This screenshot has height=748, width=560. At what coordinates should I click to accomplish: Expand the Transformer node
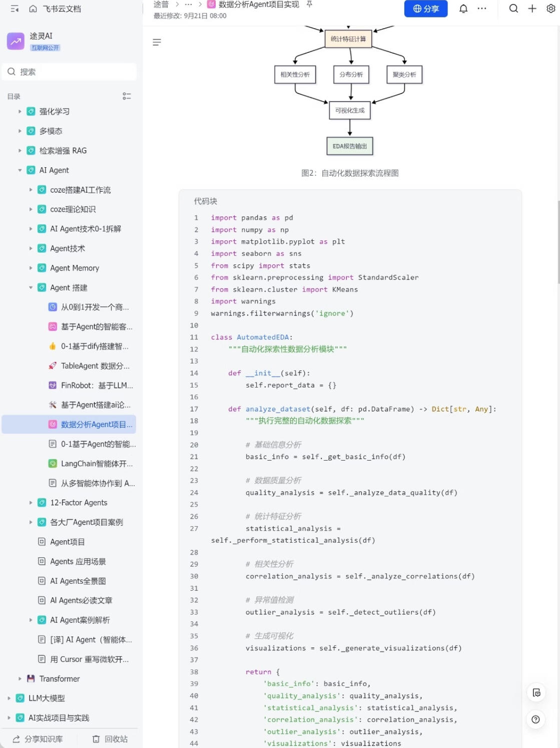click(20, 679)
